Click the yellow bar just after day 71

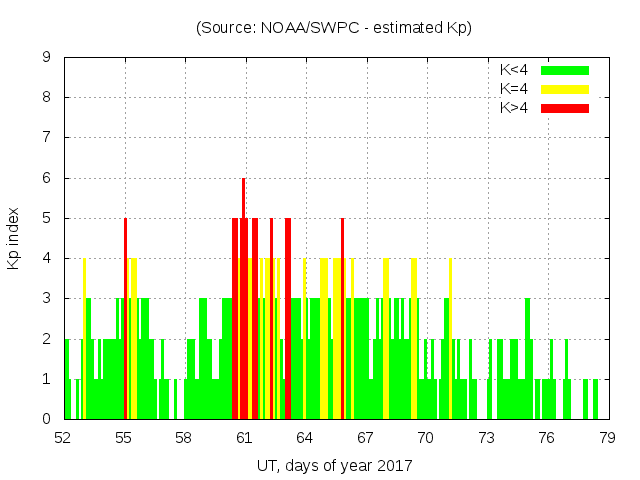point(450,340)
